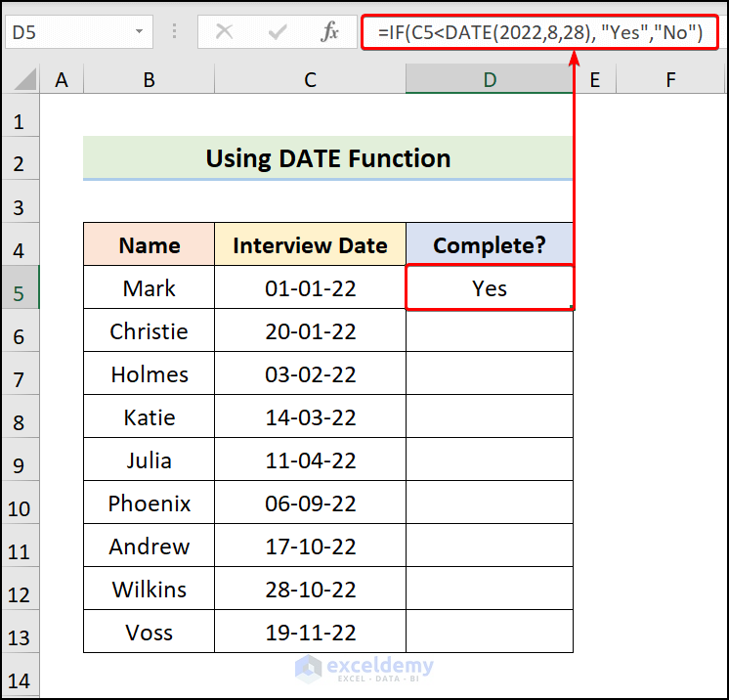
Task: Select column B header
Action: tap(149, 79)
